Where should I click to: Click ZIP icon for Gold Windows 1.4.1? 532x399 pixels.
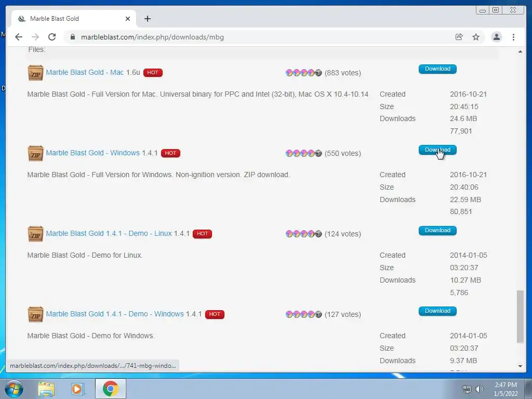coord(35,153)
